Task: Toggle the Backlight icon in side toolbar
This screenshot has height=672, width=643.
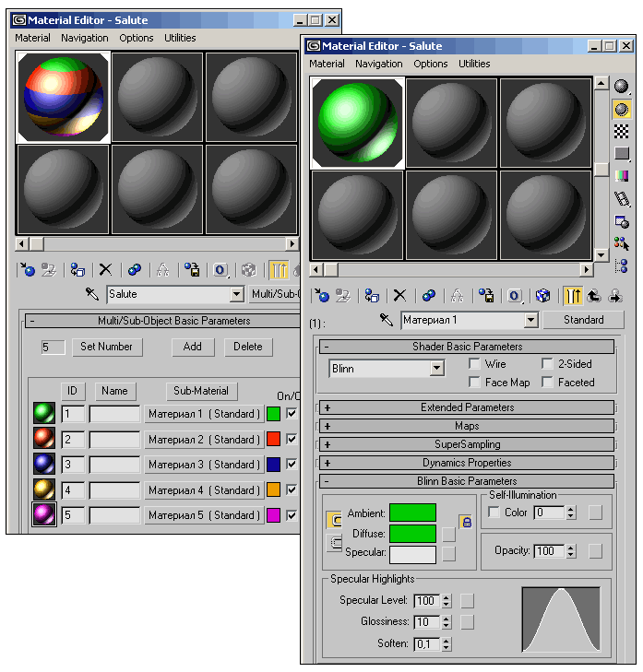Action: coord(622,109)
